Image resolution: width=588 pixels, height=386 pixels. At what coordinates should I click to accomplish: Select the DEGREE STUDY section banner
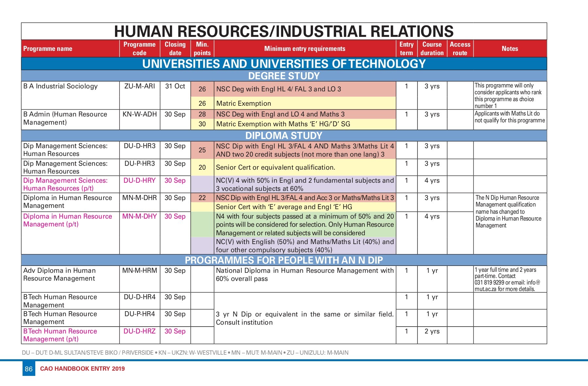point(284,75)
